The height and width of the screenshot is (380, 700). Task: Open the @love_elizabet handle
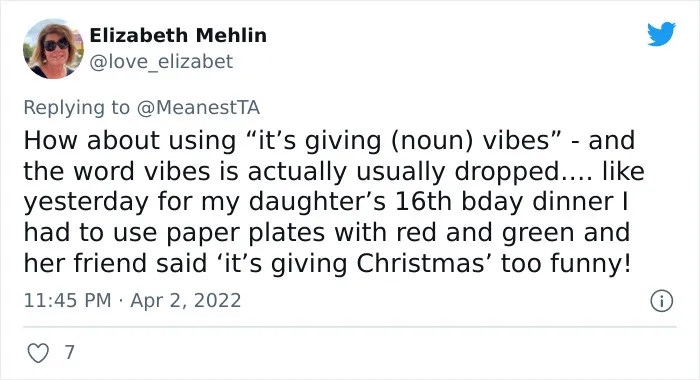(x=161, y=62)
